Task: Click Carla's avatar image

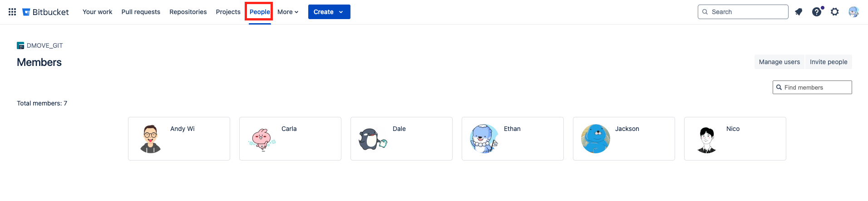Action: click(x=262, y=139)
